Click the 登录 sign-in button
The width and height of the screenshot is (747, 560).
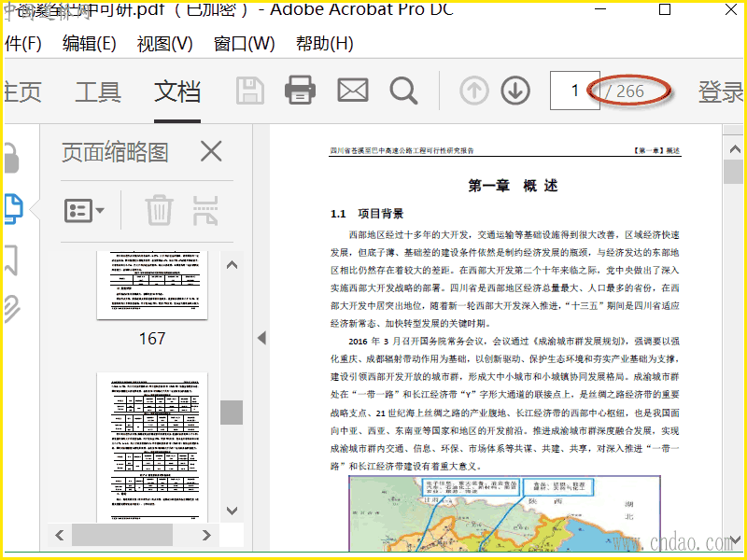[x=720, y=91]
